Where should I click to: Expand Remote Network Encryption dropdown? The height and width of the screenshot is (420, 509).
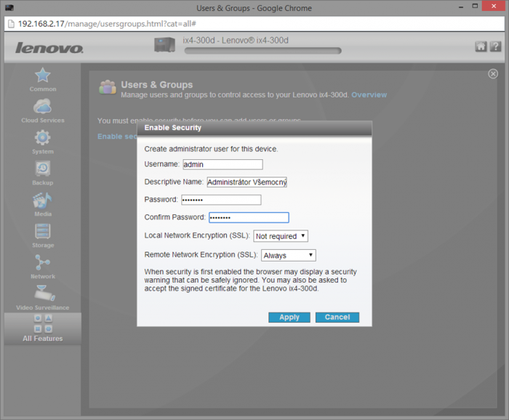pyautogui.click(x=288, y=255)
